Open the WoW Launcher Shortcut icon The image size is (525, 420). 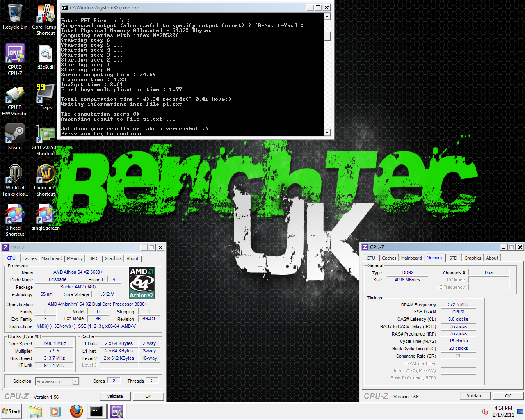coord(46,180)
